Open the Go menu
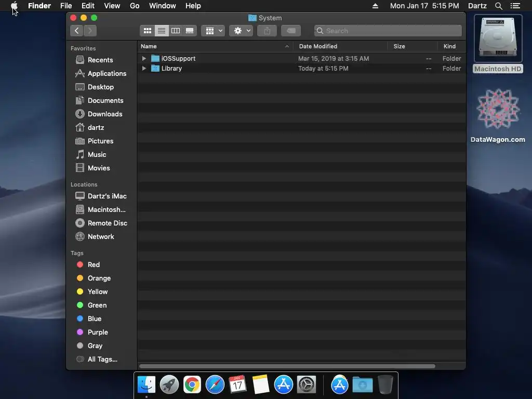 [x=135, y=6]
